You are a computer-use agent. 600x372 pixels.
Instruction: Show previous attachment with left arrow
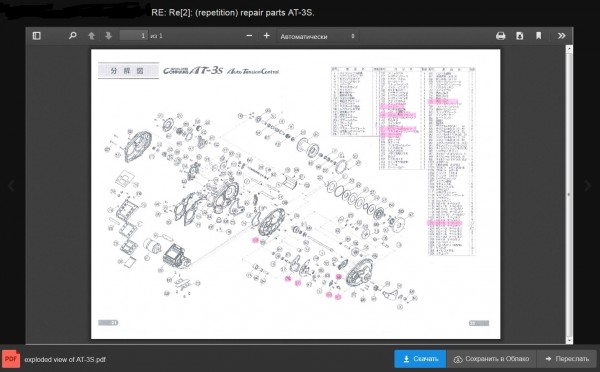pos(11,186)
